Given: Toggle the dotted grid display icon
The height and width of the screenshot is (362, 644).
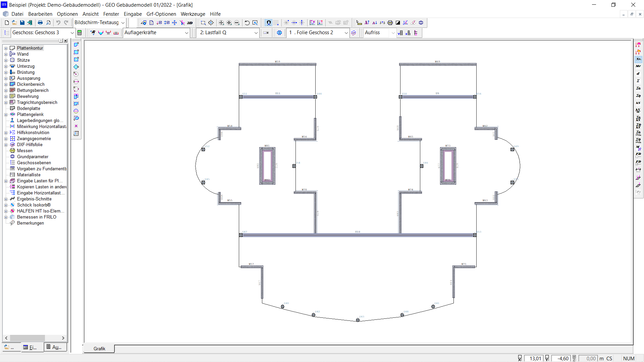Looking at the screenshot, I should [x=276, y=22].
